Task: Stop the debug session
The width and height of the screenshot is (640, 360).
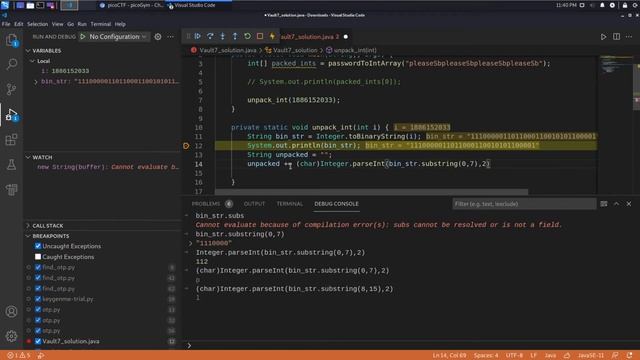Action: click(260, 36)
